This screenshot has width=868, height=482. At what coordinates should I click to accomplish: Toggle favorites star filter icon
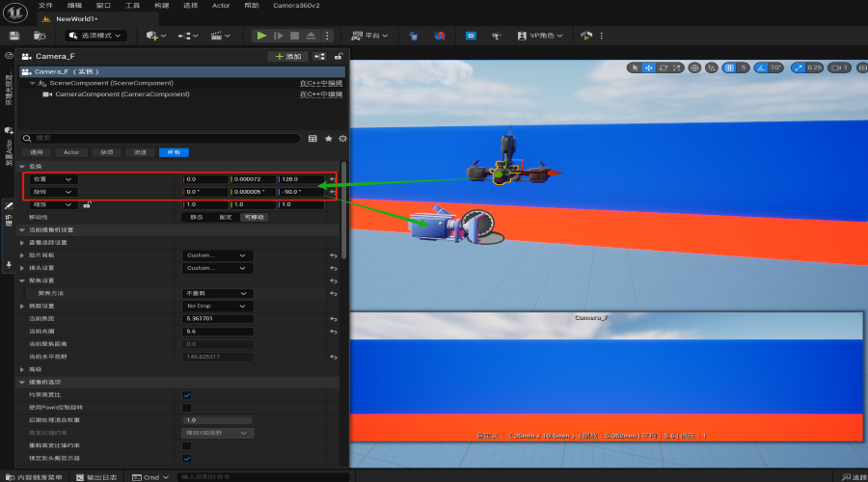tap(328, 139)
